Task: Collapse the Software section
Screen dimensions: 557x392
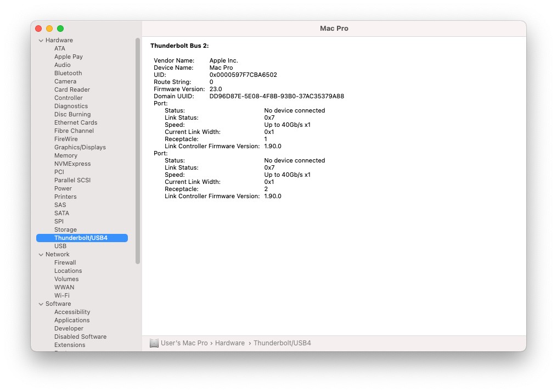Action: 41,304
